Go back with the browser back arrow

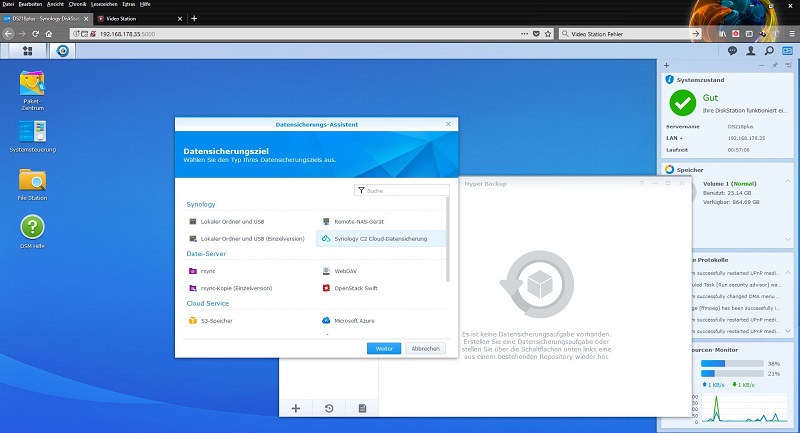click(8, 34)
